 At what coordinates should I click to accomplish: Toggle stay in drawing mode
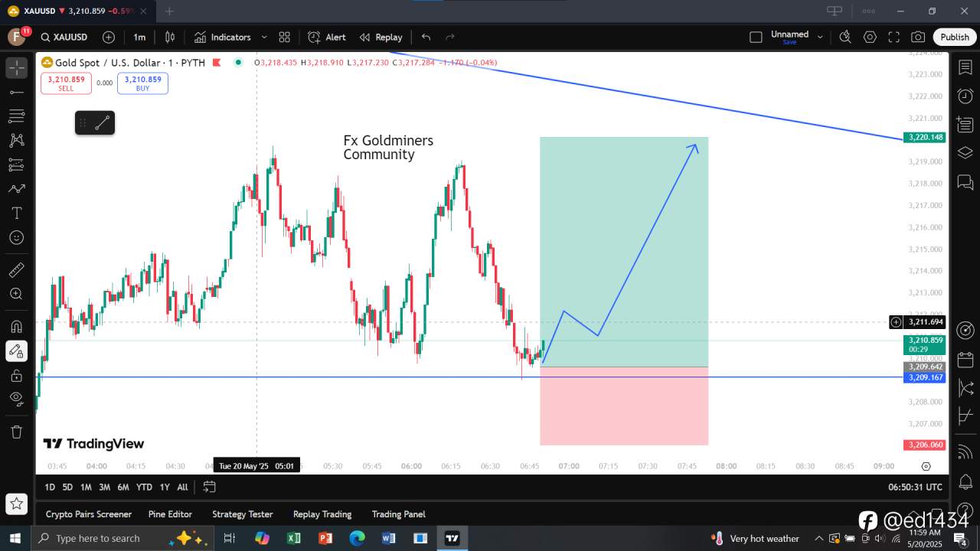(x=17, y=351)
